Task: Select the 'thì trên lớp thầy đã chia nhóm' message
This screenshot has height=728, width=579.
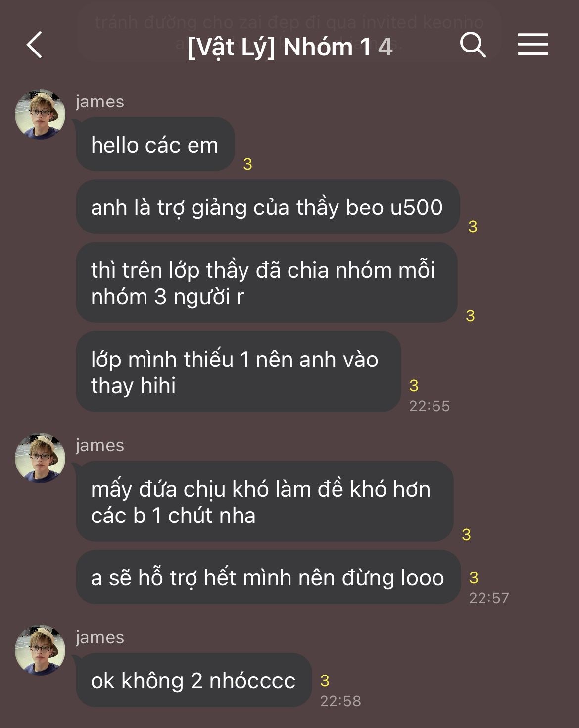Action: coord(266,283)
